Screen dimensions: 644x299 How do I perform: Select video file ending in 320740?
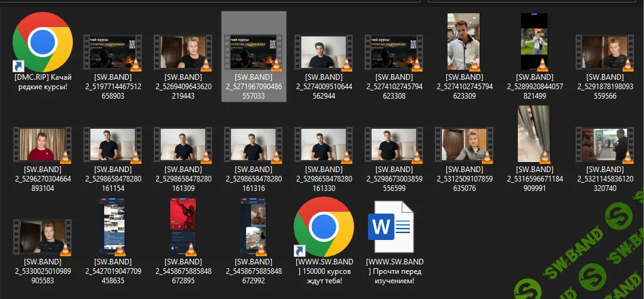605,144
